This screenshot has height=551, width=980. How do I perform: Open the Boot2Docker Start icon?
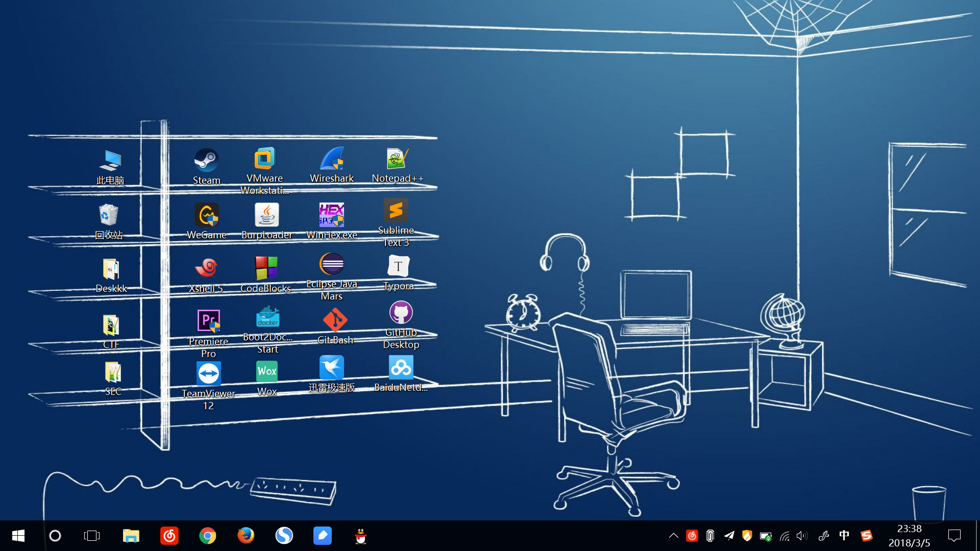tap(267, 330)
